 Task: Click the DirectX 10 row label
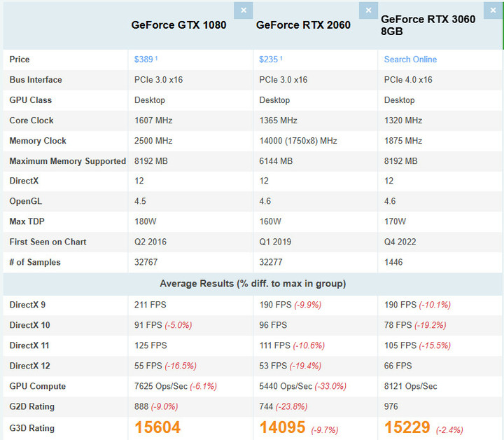click(30, 325)
